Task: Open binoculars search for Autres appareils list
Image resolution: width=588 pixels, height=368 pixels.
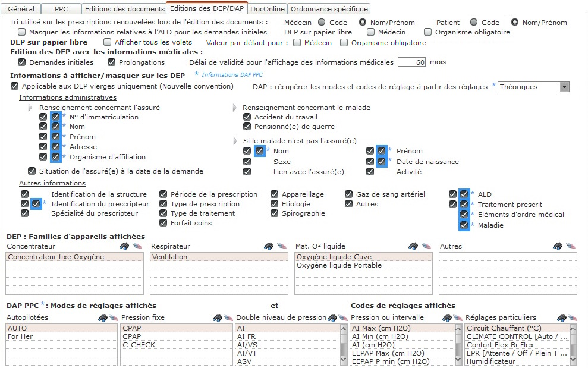Action: [x=558, y=246]
